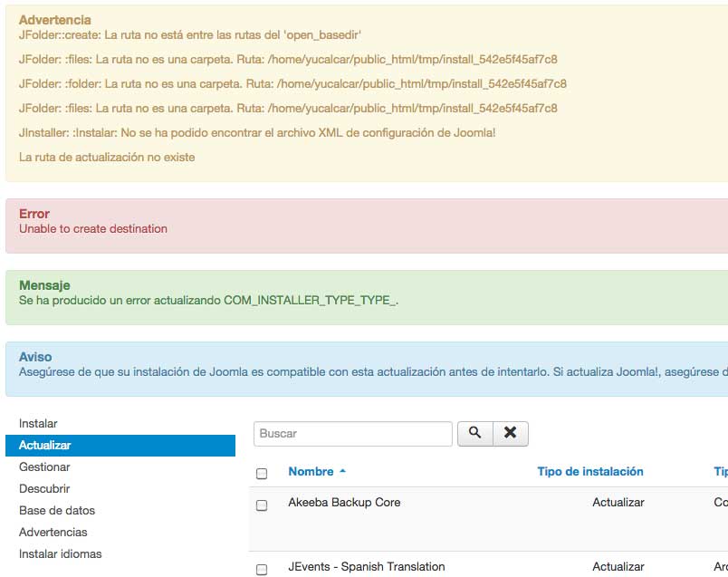This screenshot has width=728, height=577.
Task: Open the Descubrir sidebar item
Action: [44, 489]
